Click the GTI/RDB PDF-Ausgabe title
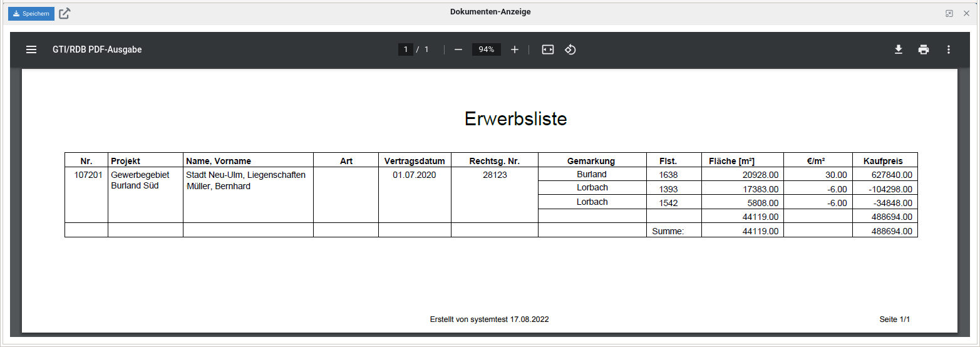Viewport: 980px width, 347px height. tap(97, 49)
